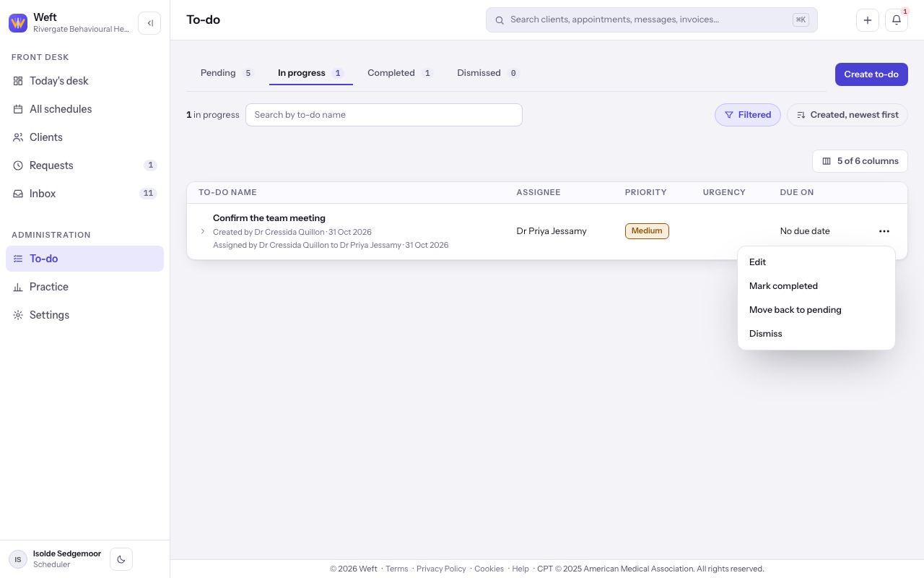Open the Clients page

85,137
